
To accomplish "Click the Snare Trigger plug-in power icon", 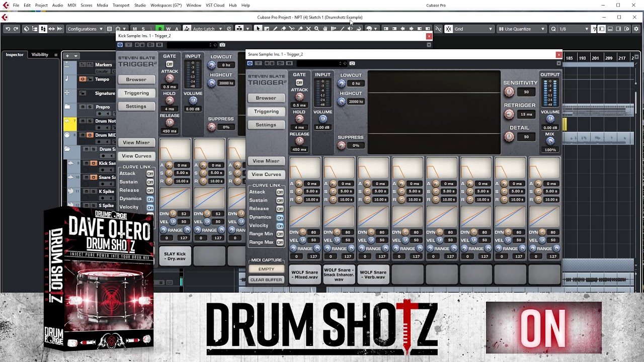I will (250, 63).
